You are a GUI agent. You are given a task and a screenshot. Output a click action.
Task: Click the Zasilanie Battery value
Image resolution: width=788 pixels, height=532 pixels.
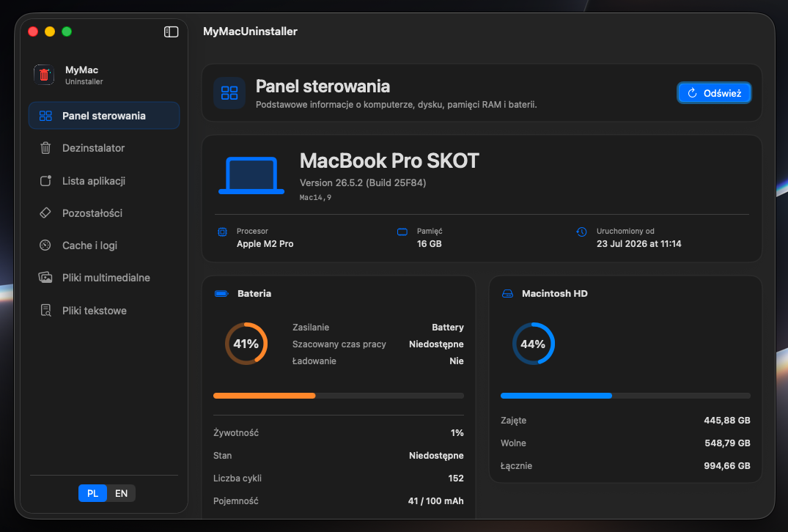[x=448, y=327]
